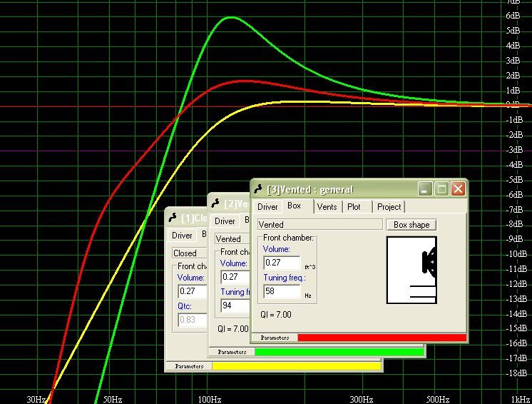The image size is (532, 404).
Task: Click the wrench icon in the [3]Vented window title
Action: pyautogui.click(x=259, y=189)
